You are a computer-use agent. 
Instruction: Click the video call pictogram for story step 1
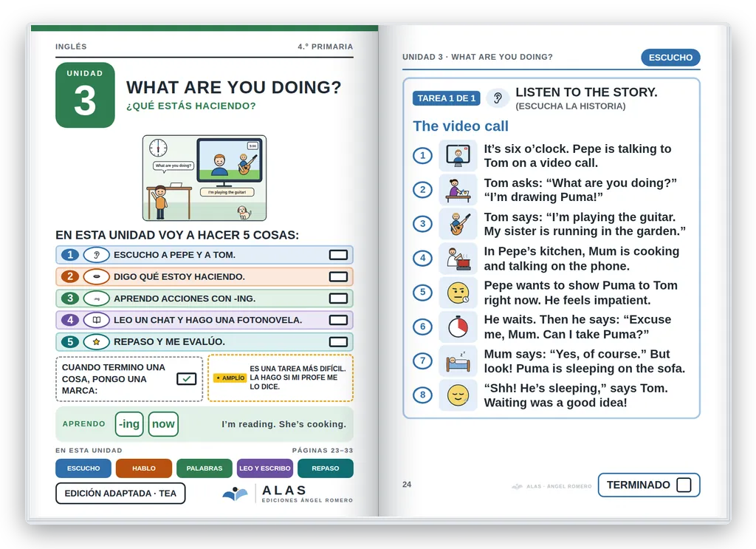[458, 155]
